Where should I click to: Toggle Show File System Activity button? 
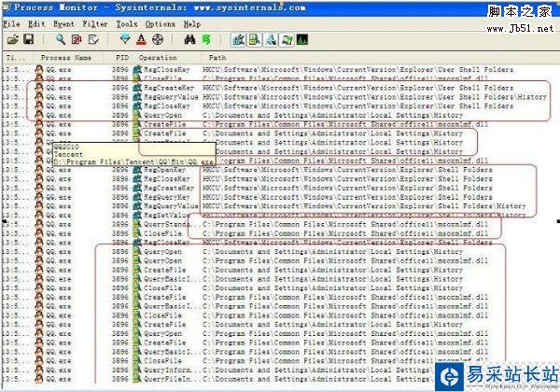[x=254, y=39]
